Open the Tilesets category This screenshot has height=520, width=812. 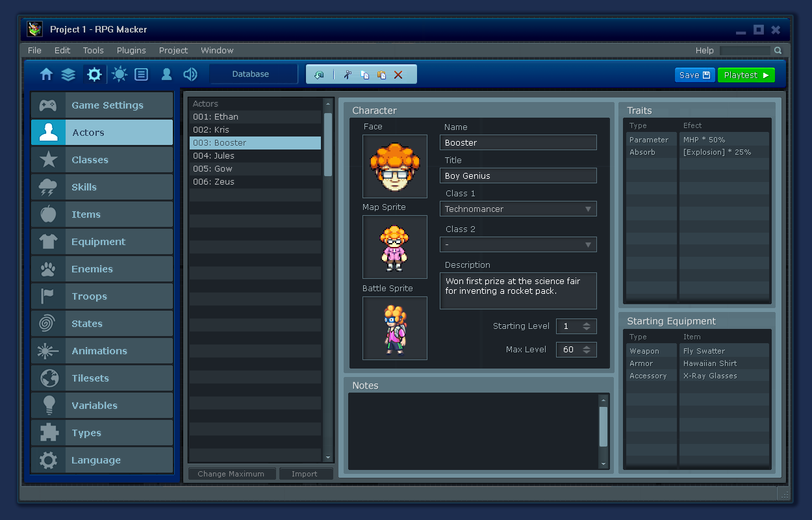[x=102, y=378]
